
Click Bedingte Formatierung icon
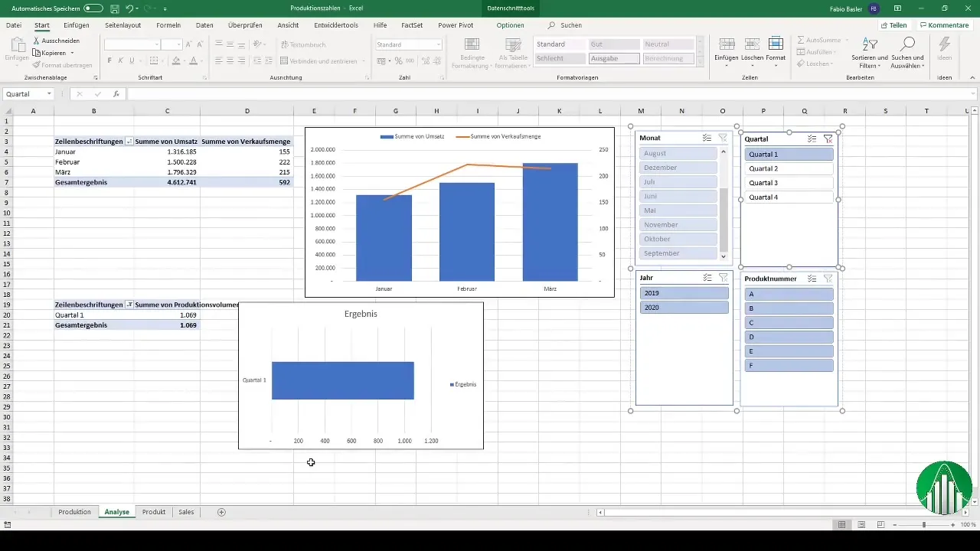pyautogui.click(x=472, y=45)
